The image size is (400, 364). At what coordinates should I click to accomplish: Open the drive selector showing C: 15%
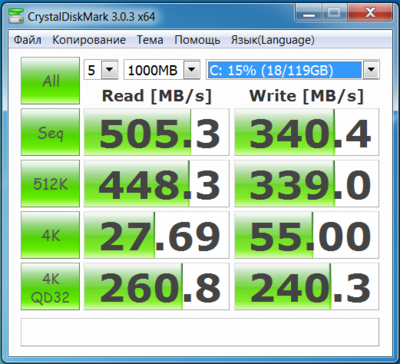click(293, 70)
